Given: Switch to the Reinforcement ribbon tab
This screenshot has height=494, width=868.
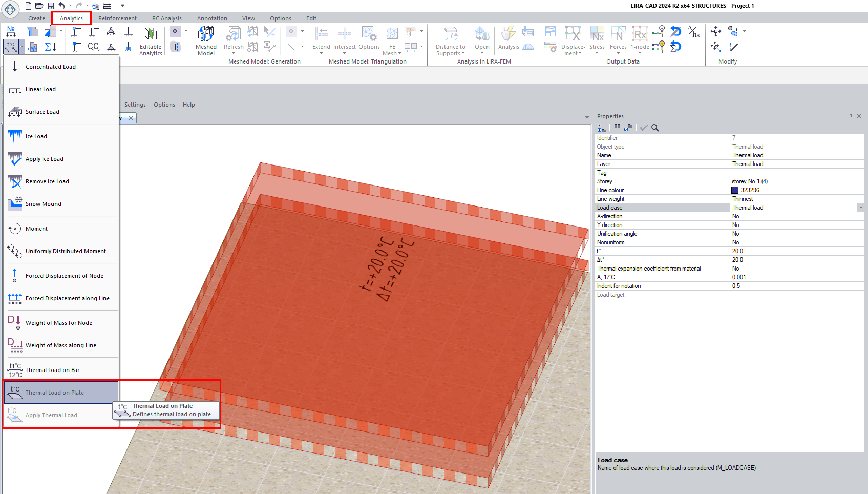Looking at the screenshot, I should (117, 18).
